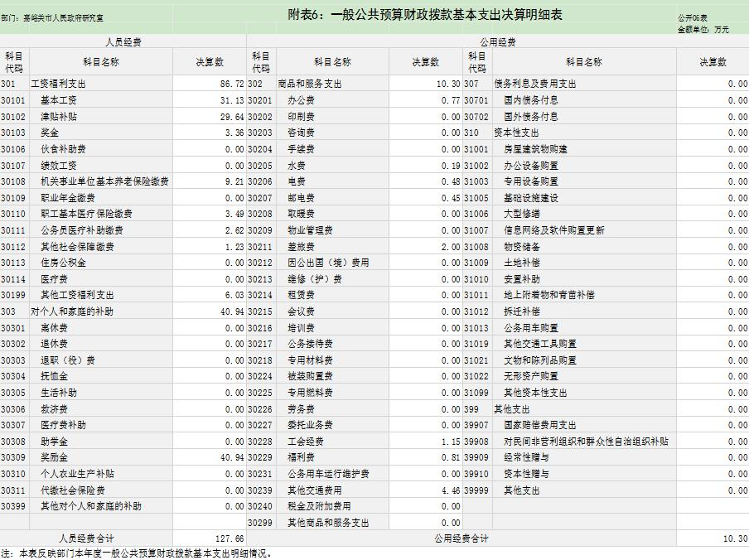Select the code cell 30108
Image resolution: width=749 pixels, height=560 pixels.
click(x=13, y=181)
